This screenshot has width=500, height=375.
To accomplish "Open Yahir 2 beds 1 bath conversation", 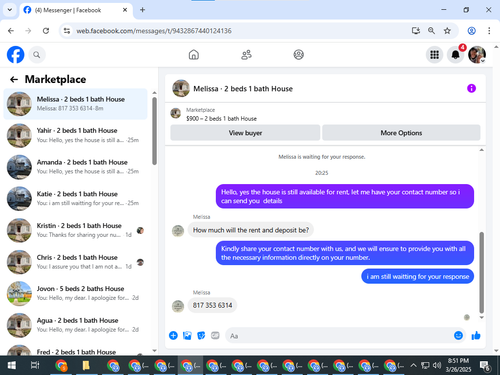I will [x=75, y=135].
